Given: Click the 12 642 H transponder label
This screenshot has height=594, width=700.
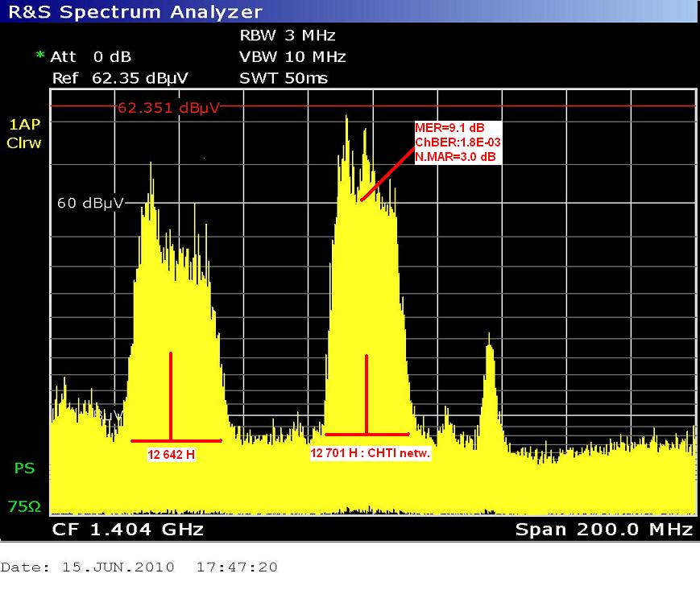Looking at the screenshot, I should pos(172,455).
